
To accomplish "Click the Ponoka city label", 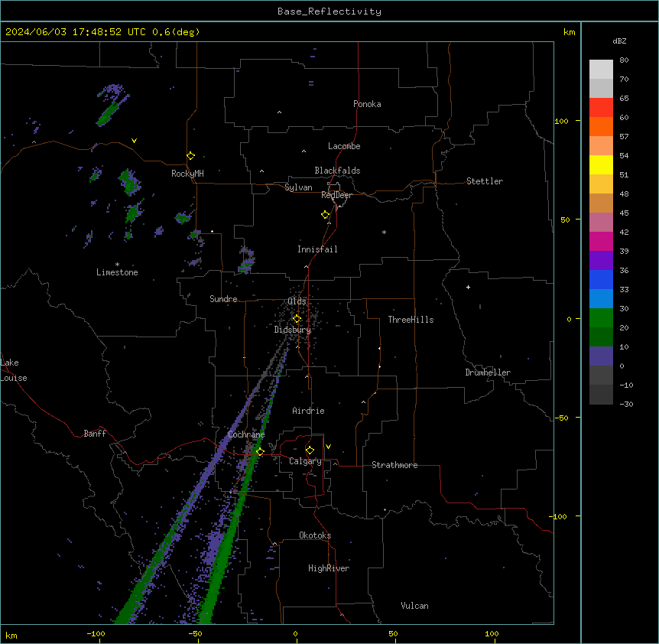I will point(367,104).
